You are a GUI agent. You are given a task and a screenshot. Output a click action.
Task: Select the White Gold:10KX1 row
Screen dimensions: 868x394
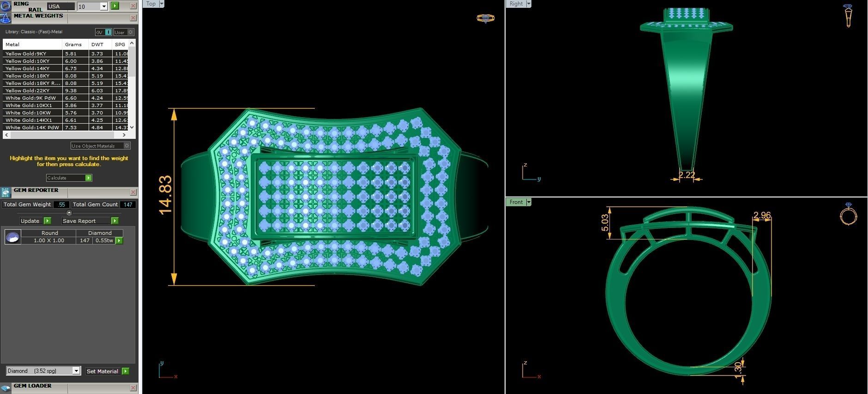point(66,105)
